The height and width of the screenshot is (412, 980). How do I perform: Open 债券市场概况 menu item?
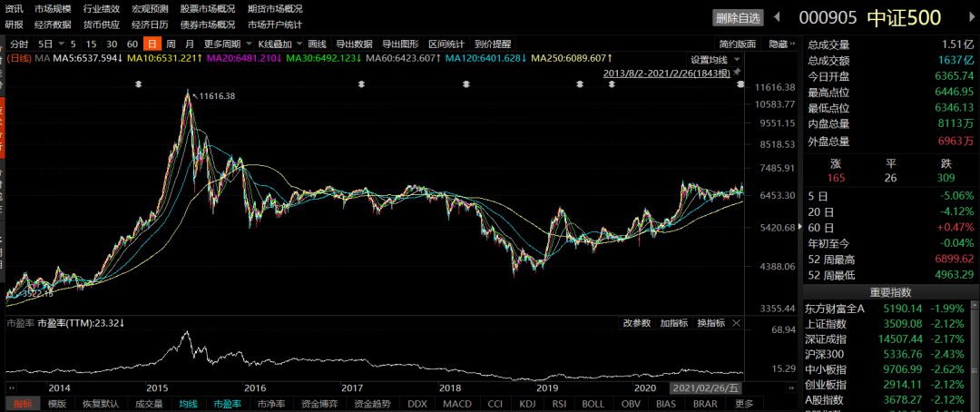(208, 25)
